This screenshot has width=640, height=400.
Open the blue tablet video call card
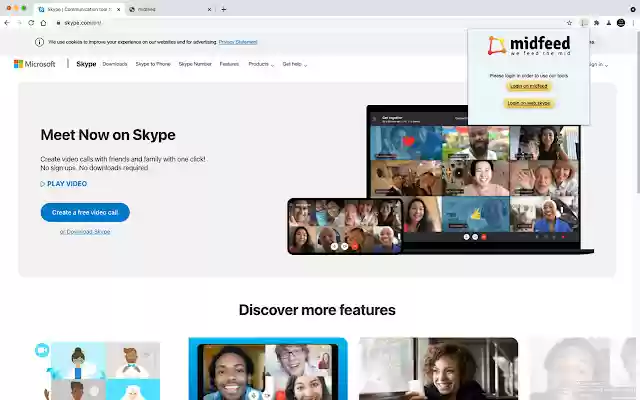(x=268, y=369)
